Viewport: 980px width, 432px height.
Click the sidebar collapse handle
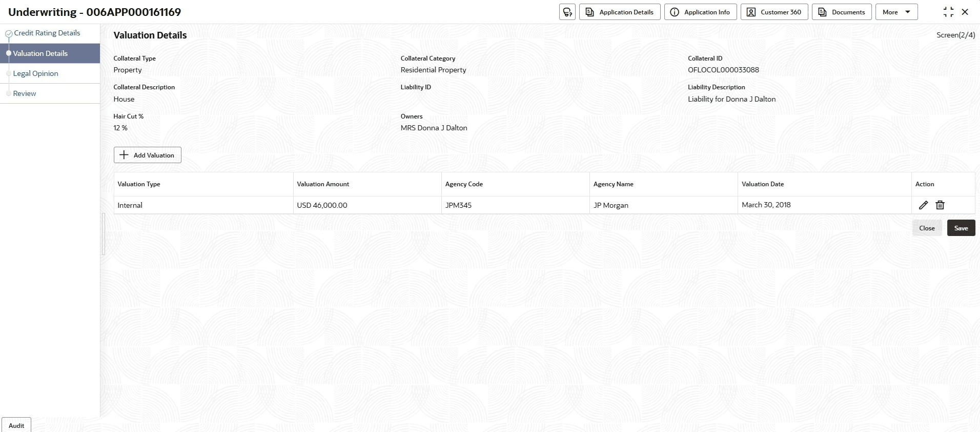point(104,234)
